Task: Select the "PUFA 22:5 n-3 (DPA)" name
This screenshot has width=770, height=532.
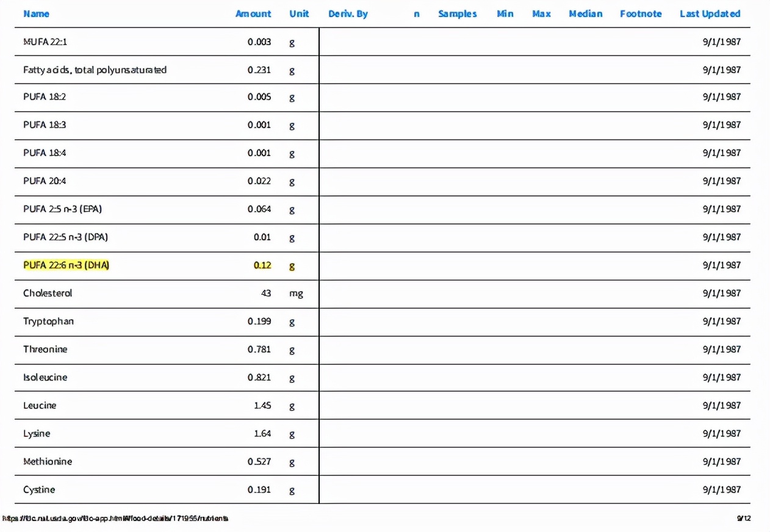Action: coord(65,237)
